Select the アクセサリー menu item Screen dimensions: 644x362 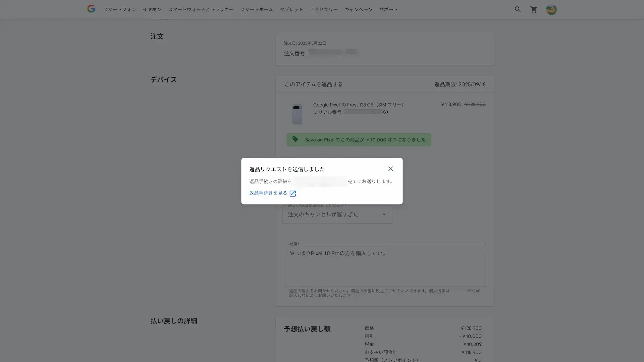pos(324,9)
